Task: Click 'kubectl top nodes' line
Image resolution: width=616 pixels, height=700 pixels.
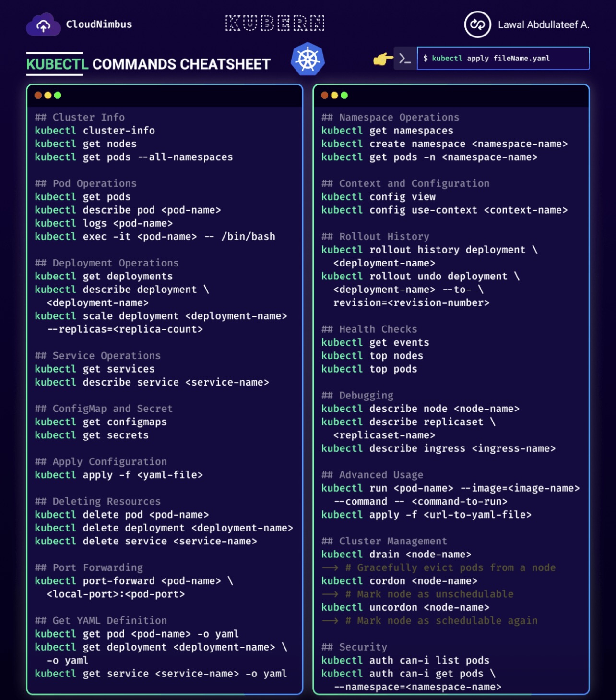Action: click(x=372, y=356)
